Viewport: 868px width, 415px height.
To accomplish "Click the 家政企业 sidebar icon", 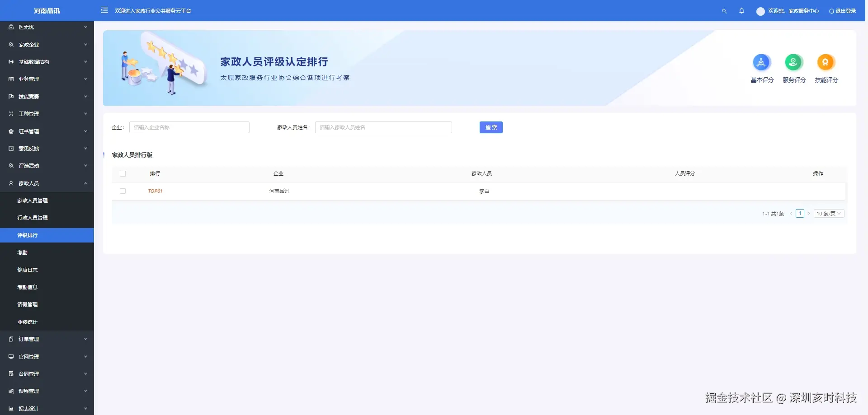I will [11, 45].
